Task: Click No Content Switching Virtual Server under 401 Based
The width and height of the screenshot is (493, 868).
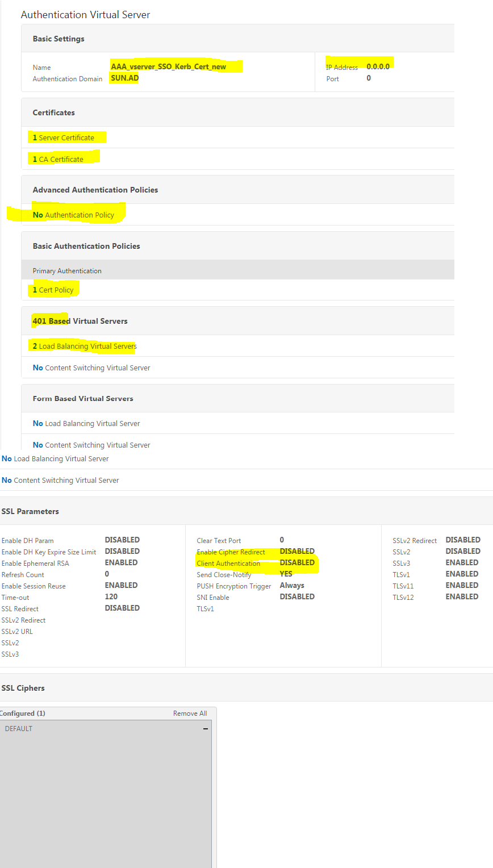Action: pos(91,368)
